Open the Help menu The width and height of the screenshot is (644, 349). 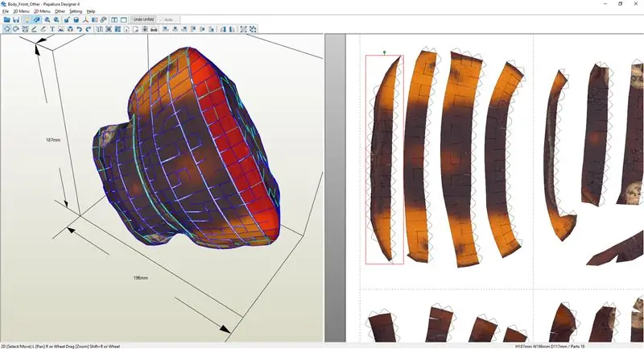pyautogui.click(x=91, y=11)
